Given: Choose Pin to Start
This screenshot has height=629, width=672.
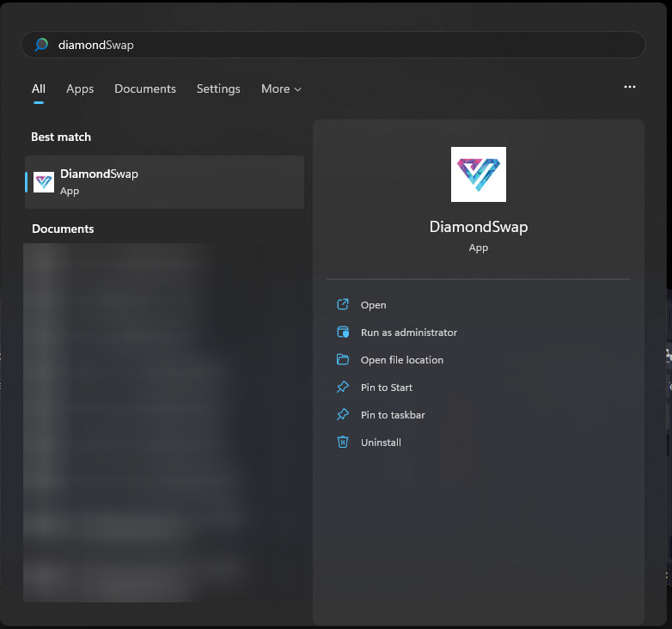Looking at the screenshot, I should coord(386,388).
